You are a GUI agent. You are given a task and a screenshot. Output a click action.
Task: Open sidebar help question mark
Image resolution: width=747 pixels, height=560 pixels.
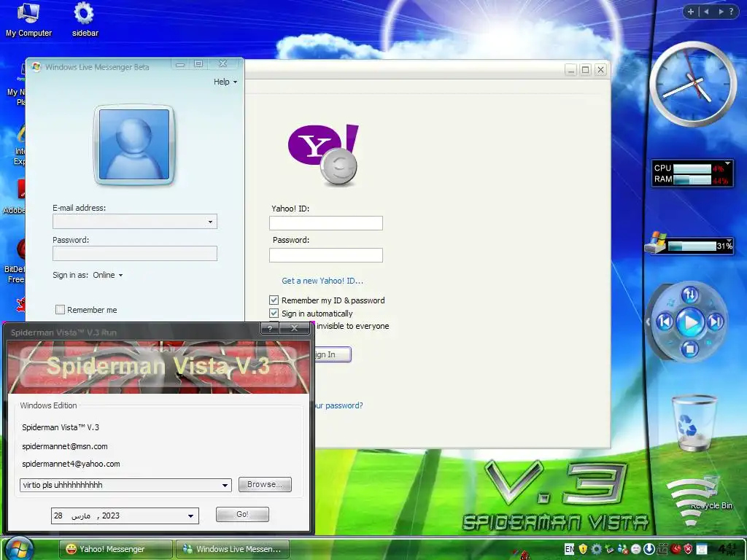point(732,12)
